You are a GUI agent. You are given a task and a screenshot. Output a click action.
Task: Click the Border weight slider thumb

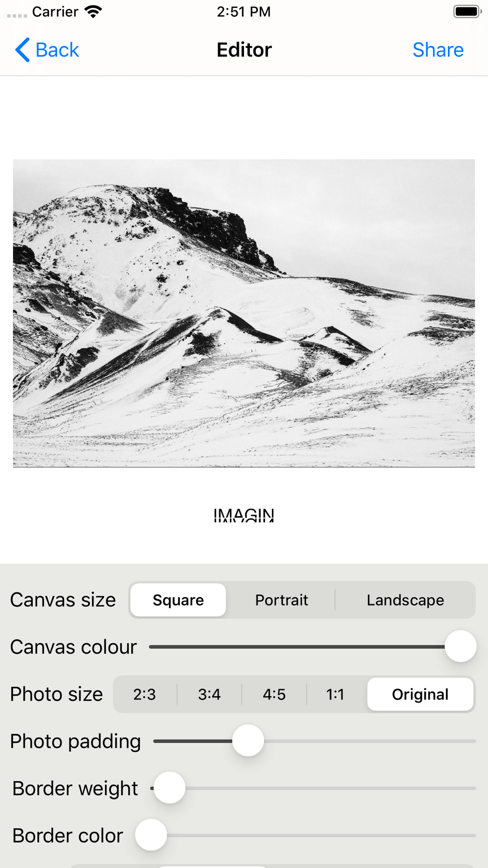click(169, 788)
